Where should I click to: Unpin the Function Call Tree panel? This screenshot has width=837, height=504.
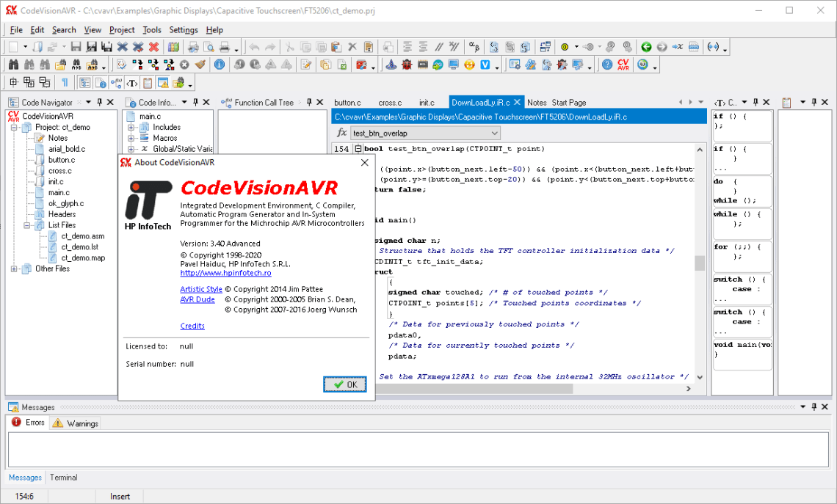[310, 102]
